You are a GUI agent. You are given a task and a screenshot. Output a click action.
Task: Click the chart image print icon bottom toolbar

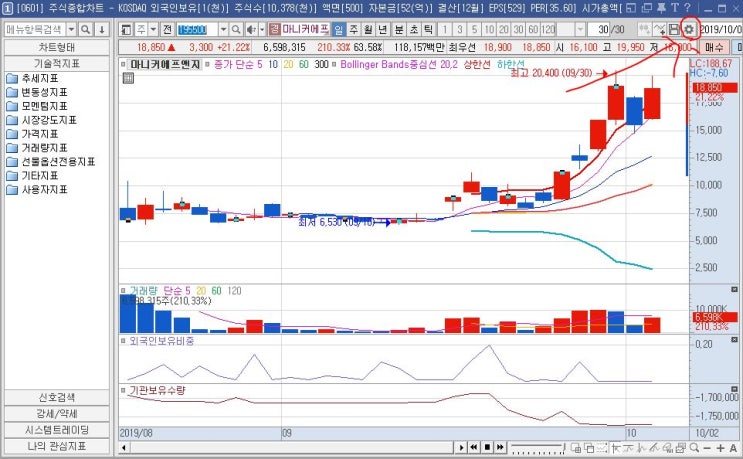[681, 447]
